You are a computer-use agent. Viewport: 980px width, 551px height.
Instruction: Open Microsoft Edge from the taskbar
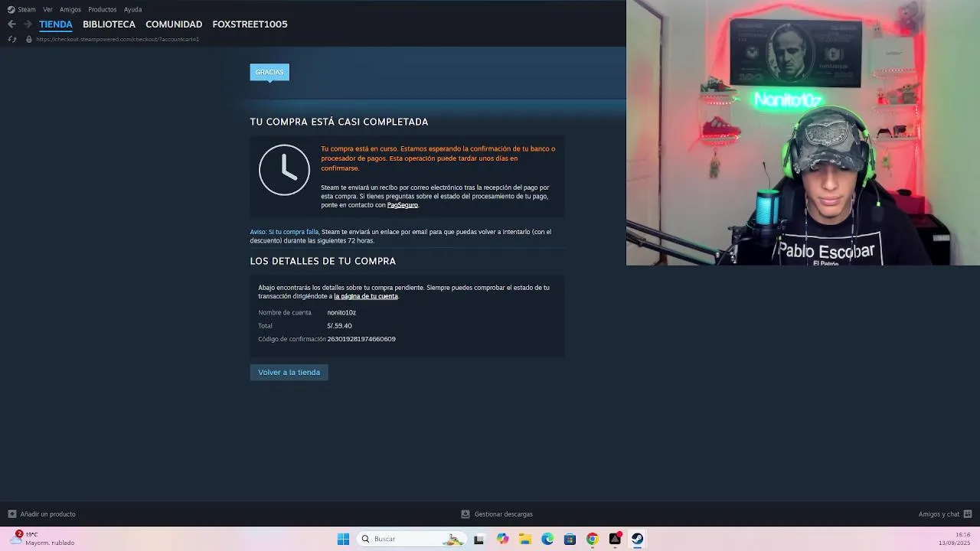tap(547, 539)
